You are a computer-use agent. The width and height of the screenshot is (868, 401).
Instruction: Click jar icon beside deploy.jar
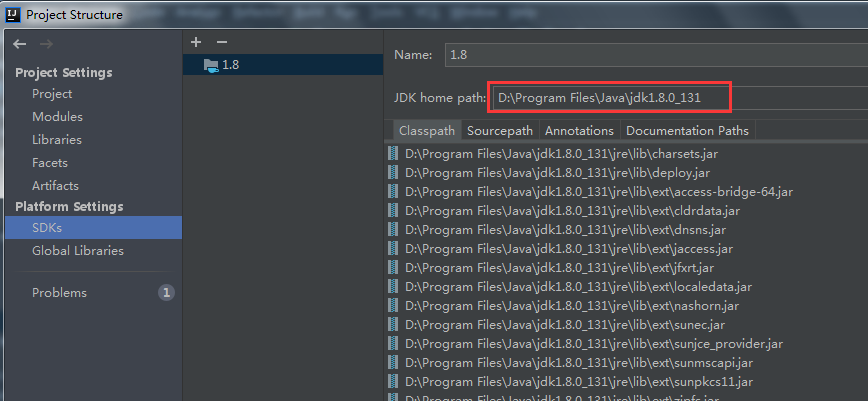(393, 173)
